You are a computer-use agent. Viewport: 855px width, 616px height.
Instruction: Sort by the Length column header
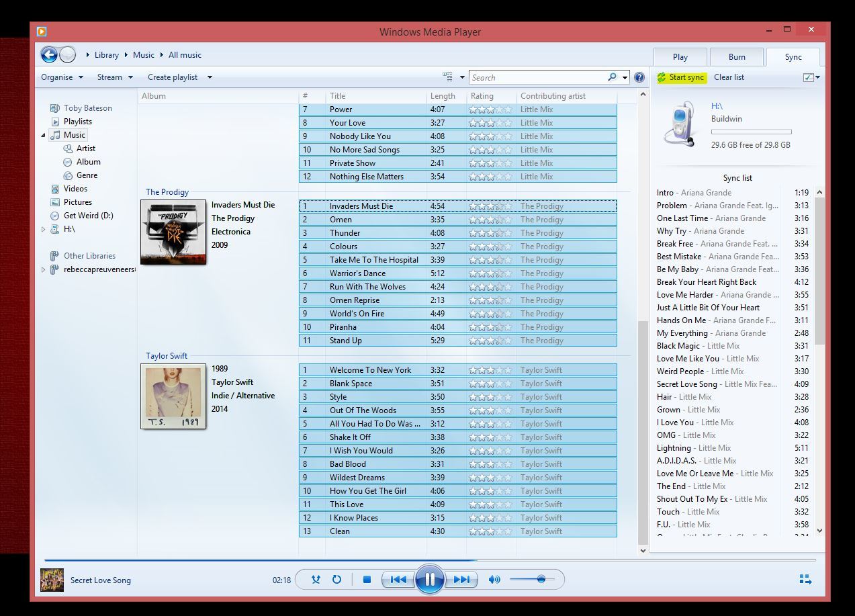point(446,96)
